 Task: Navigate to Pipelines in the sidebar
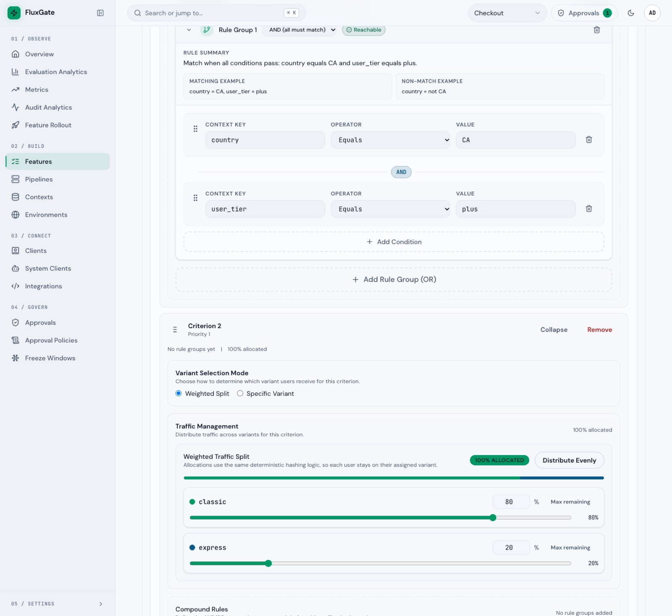pyautogui.click(x=58, y=179)
